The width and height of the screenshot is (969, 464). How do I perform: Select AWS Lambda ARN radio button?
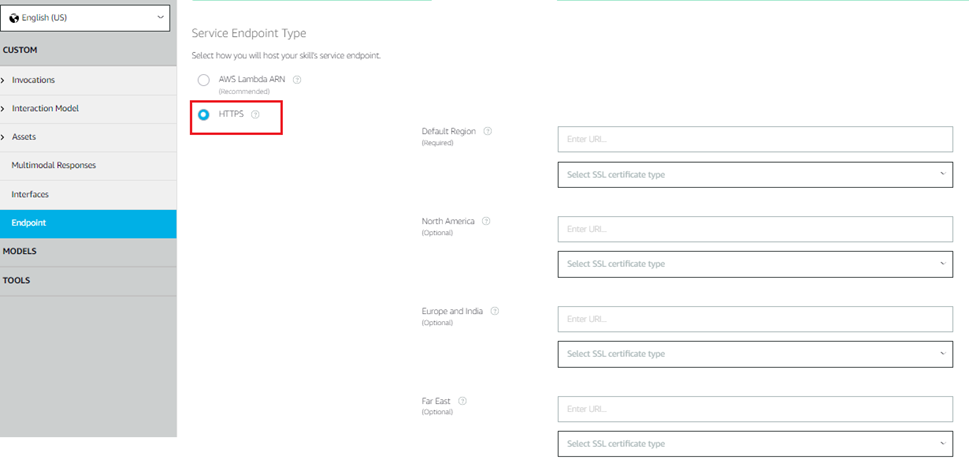[204, 80]
